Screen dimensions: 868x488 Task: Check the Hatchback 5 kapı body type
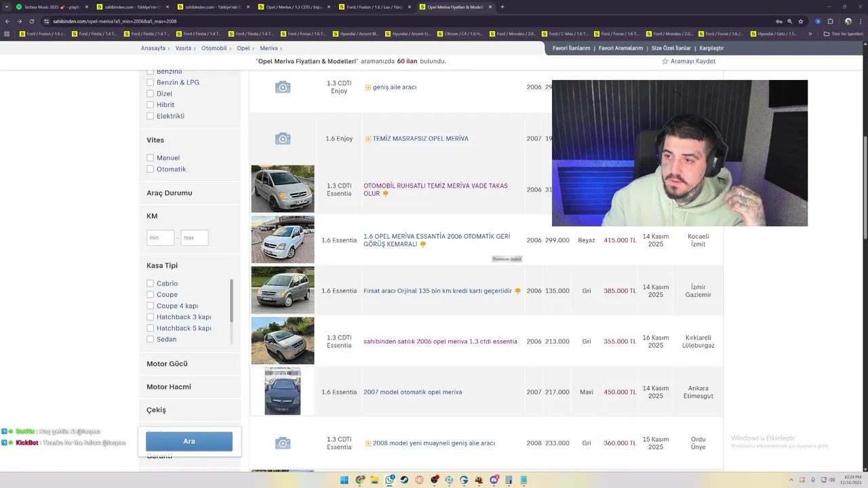(x=151, y=328)
